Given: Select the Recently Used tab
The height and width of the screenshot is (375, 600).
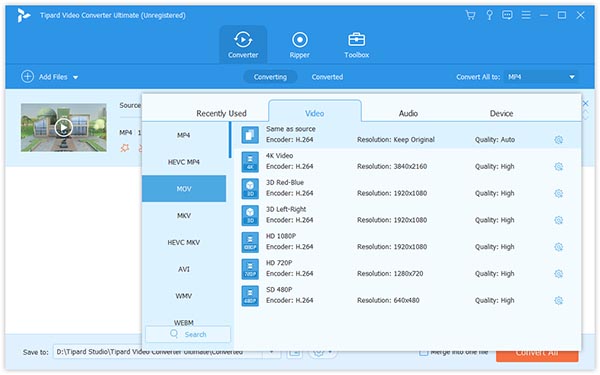Looking at the screenshot, I should tap(221, 113).
